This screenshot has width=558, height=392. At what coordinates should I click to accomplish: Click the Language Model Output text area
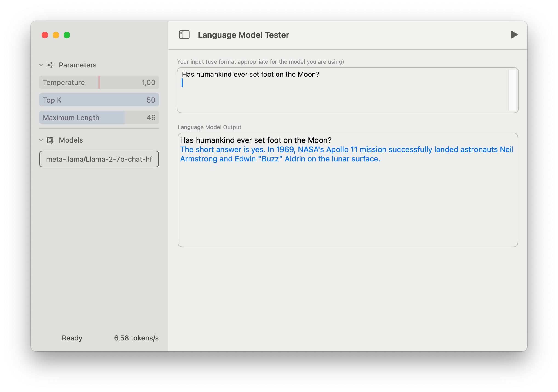(x=348, y=203)
